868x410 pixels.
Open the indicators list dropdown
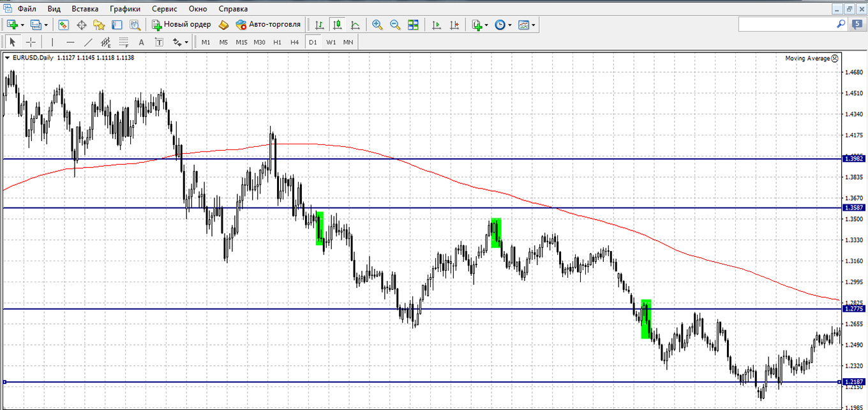(486, 25)
